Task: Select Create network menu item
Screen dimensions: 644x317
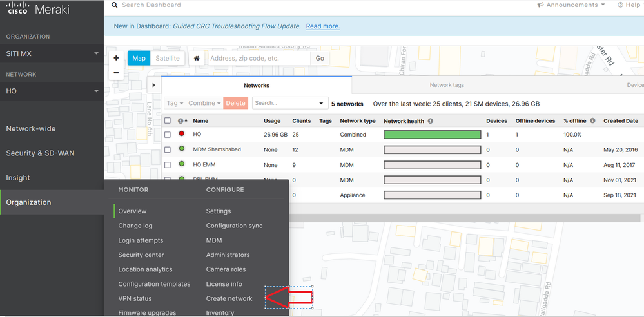Action: click(x=229, y=298)
